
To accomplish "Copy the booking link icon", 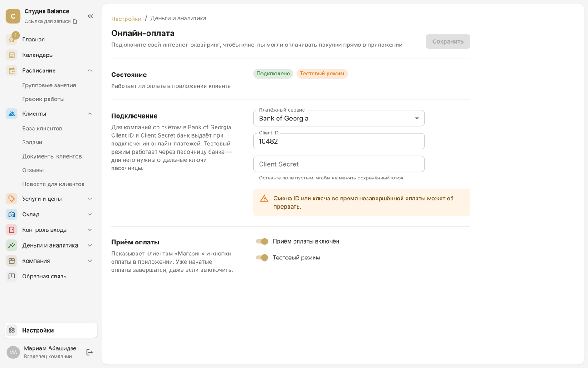I will pos(75,21).
